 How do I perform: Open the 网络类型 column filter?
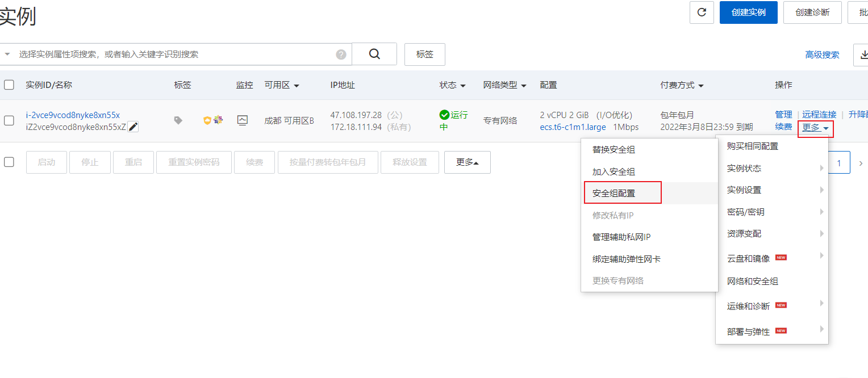[x=524, y=86]
